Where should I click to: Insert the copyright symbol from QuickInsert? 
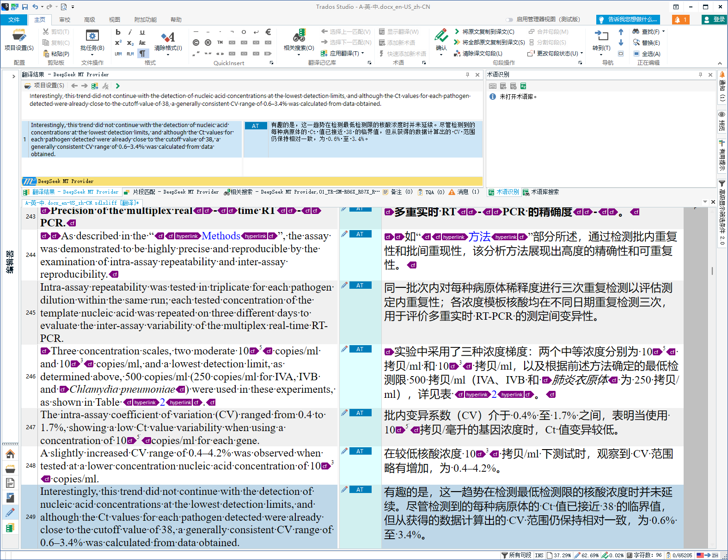[196, 43]
